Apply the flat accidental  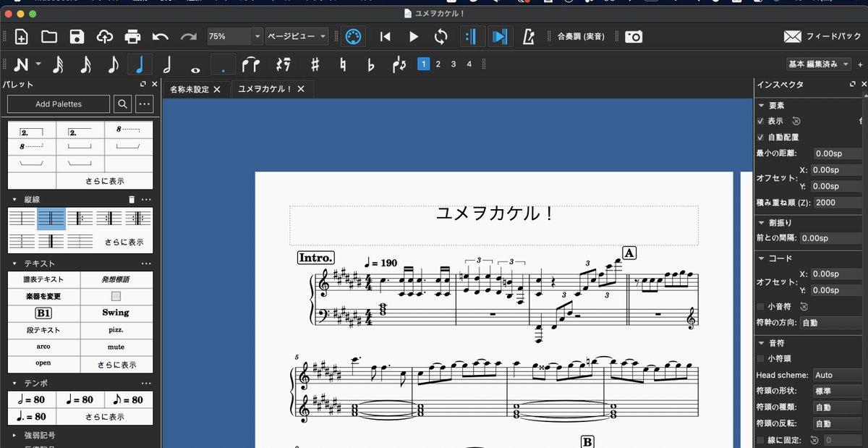[x=371, y=64]
